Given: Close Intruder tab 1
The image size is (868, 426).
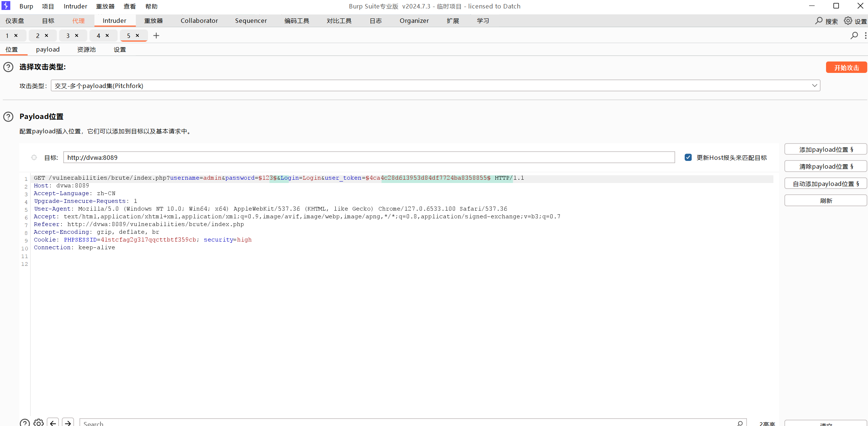Looking at the screenshot, I should click(x=16, y=35).
